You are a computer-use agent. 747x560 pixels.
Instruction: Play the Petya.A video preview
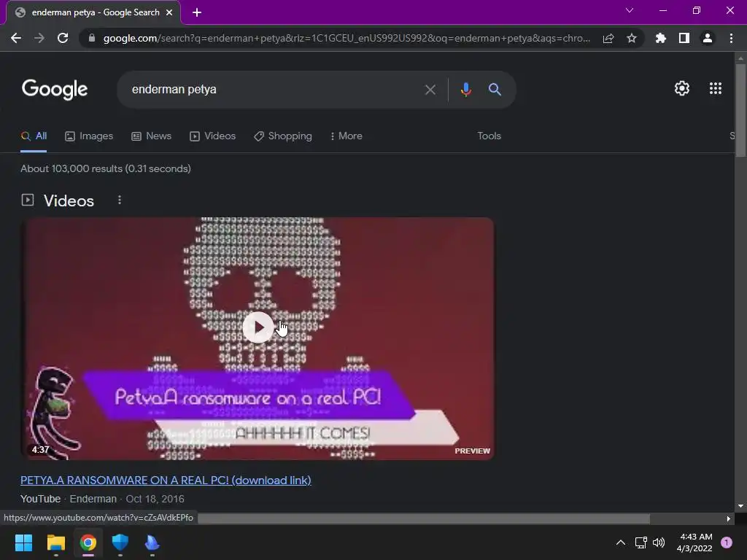coord(258,327)
